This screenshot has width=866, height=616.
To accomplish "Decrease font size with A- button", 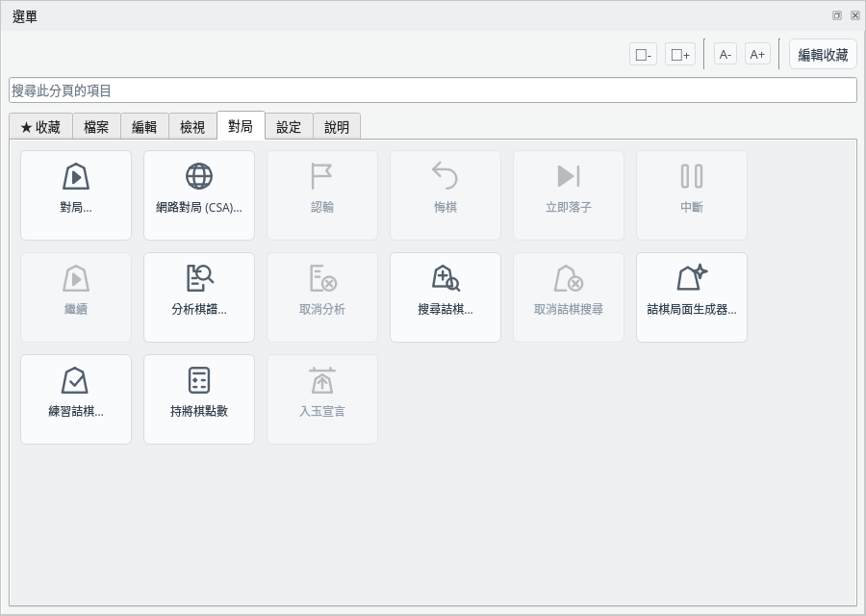I will (x=726, y=54).
